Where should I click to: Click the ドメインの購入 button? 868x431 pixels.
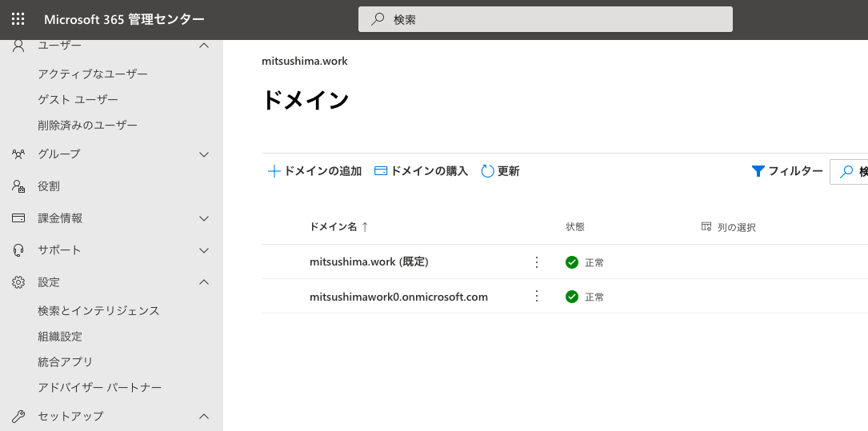pos(422,171)
